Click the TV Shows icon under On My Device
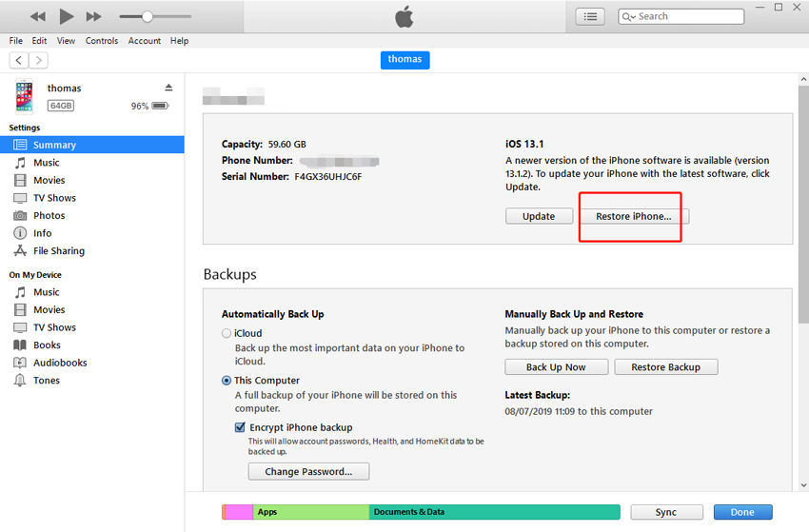This screenshot has width=809, height=532. coord(20,327)
